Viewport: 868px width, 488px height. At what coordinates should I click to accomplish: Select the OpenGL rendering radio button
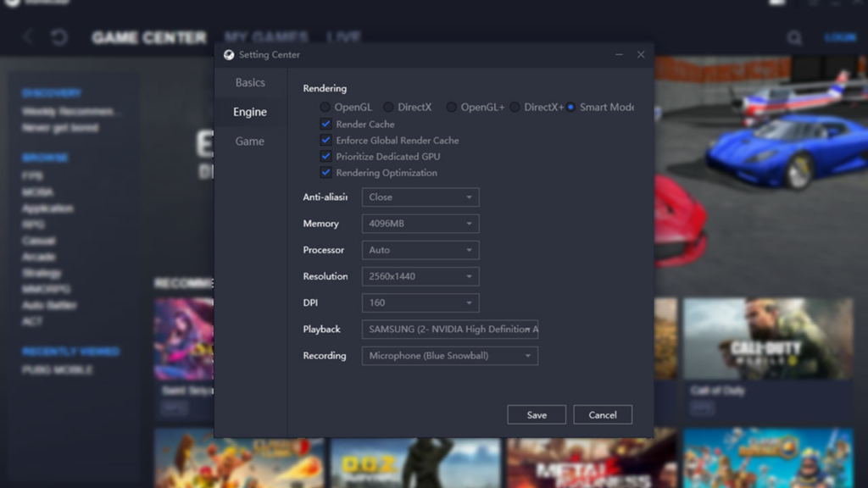click(325, 108)
